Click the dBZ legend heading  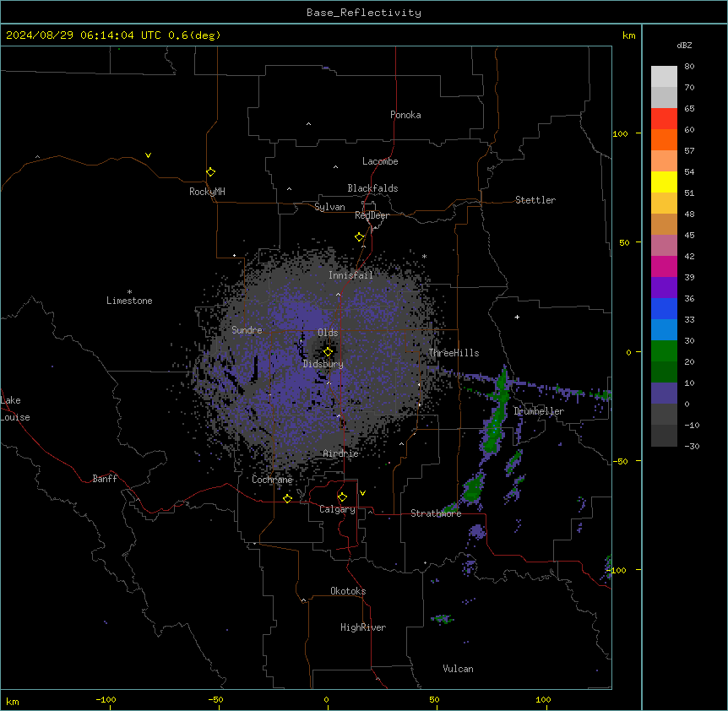[684, 45]
